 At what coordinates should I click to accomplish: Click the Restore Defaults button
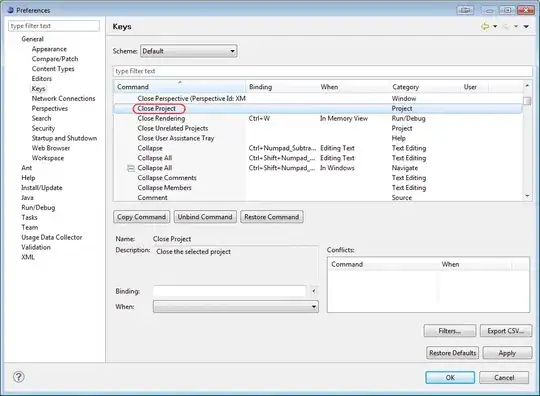(453, 353)
